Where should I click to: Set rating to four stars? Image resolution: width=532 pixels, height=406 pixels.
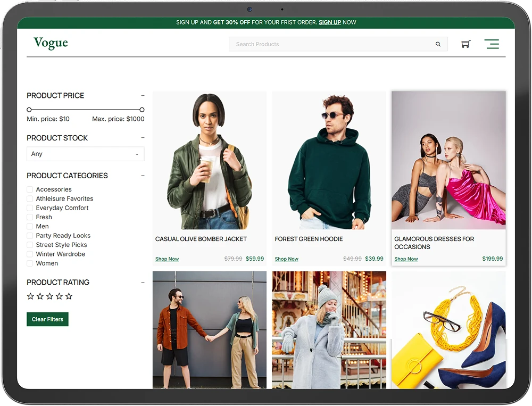pos(59,296)
